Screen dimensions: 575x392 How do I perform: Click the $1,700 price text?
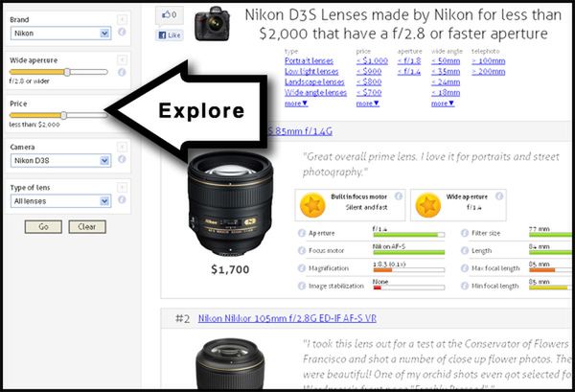point(230,269)
